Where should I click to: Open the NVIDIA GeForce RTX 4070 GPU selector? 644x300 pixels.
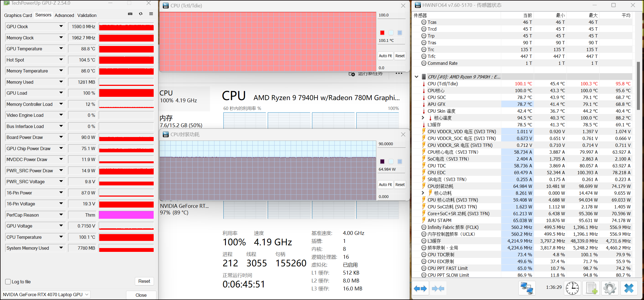46,295
